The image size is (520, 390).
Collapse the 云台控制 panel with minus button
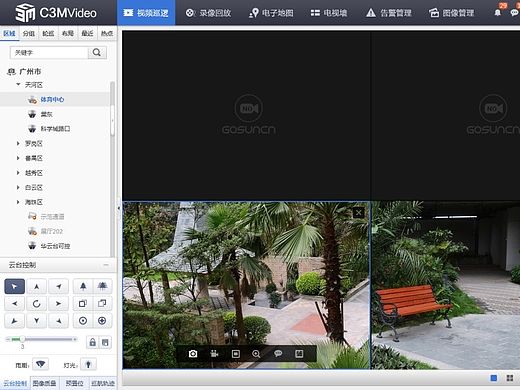(x=106, y=265)
